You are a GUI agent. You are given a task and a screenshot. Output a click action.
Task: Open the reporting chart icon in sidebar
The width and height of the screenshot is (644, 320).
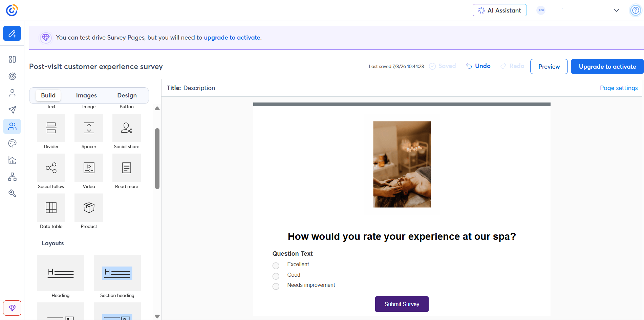12,160
